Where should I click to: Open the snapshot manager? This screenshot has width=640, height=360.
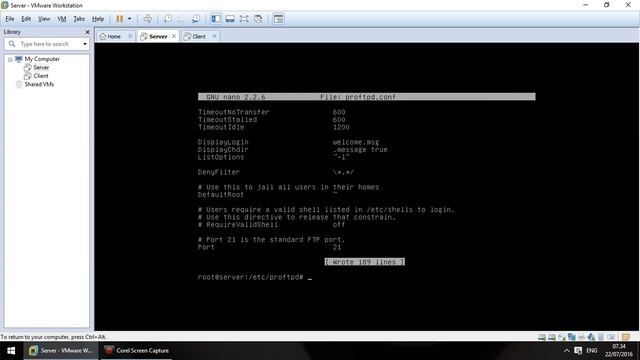[196, 19]
